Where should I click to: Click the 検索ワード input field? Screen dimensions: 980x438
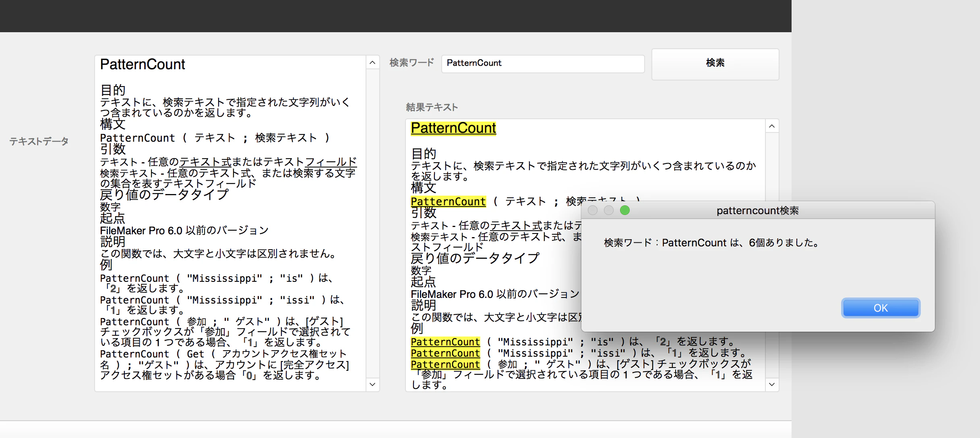pos(543,64)
